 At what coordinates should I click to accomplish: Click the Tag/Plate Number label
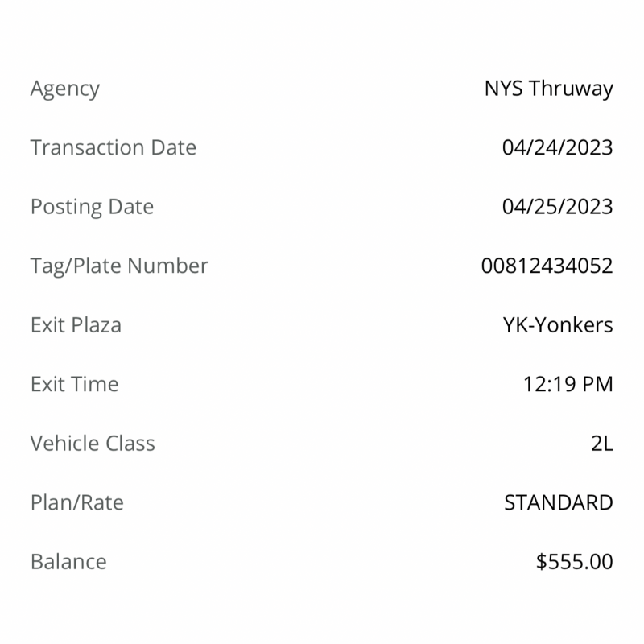tap(119, 266)
